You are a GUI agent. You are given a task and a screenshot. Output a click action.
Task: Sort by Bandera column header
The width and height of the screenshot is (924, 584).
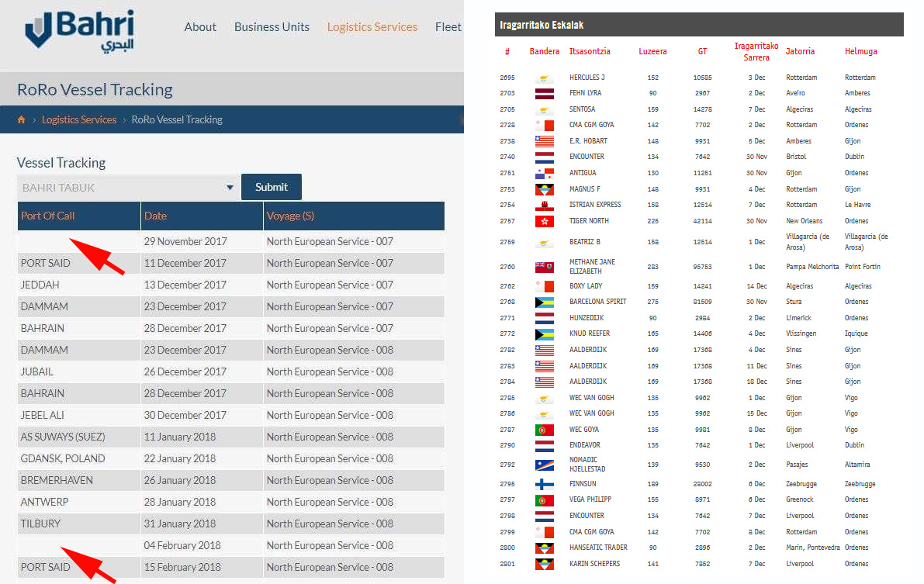pos(545,51)
